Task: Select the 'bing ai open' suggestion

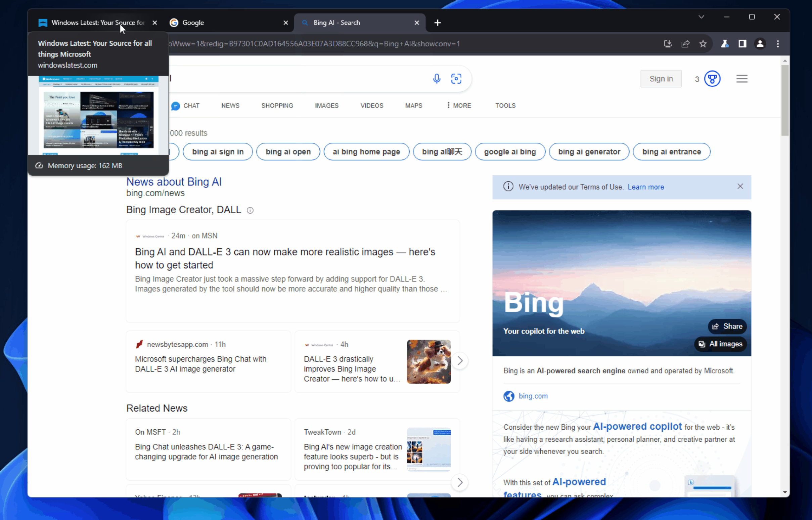Action: (x=288, y=151)
